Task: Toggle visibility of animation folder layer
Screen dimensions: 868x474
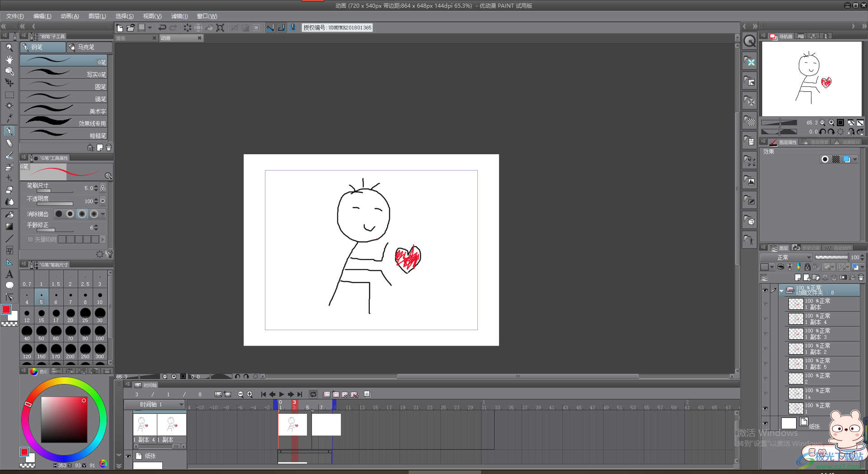Action: pos(765,290)
